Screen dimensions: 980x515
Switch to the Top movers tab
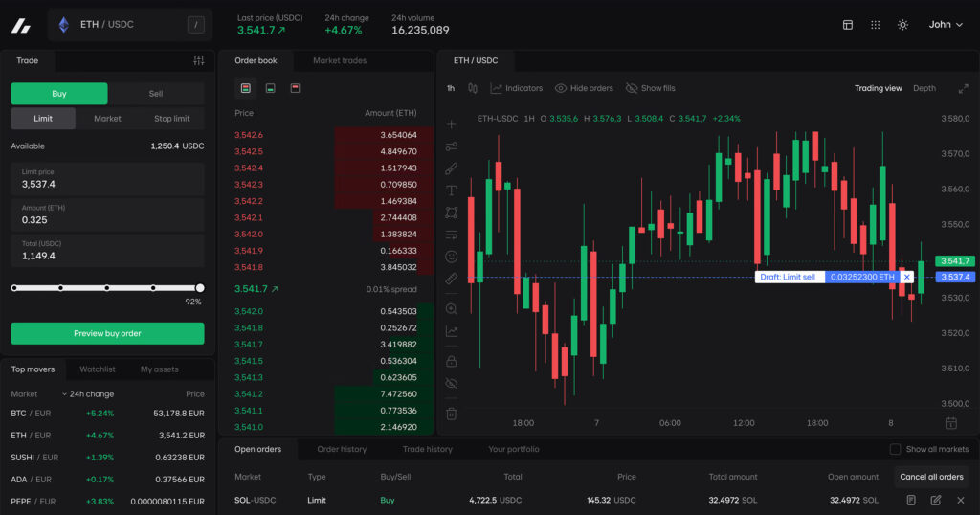tap(33, 369)
